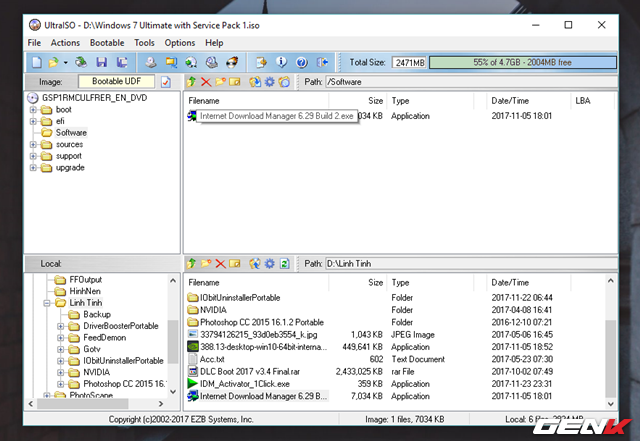Select the Software folder in image tree
Image resolution: width=640 pixels, height=441 pixels.
[71, 133]
